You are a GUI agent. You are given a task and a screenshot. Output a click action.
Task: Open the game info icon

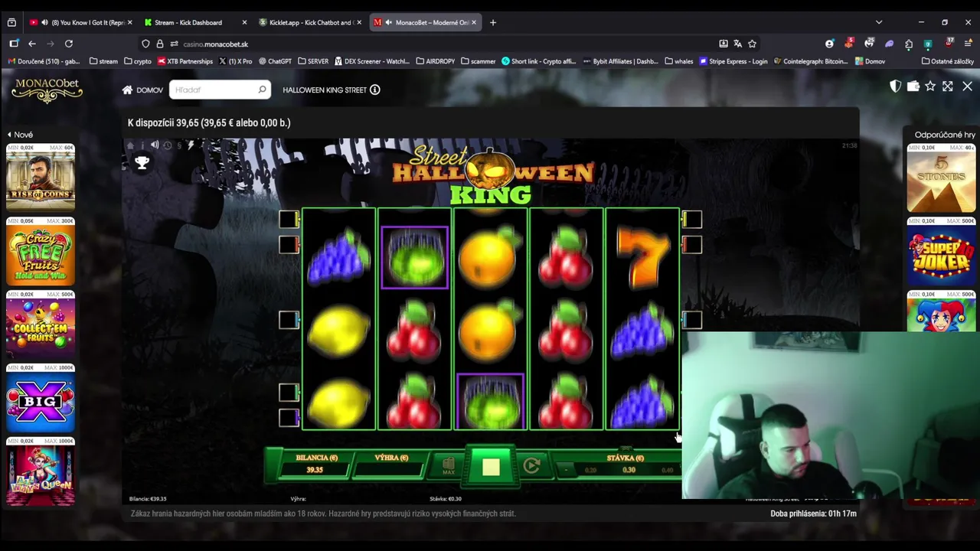click(x=142, y=145)
